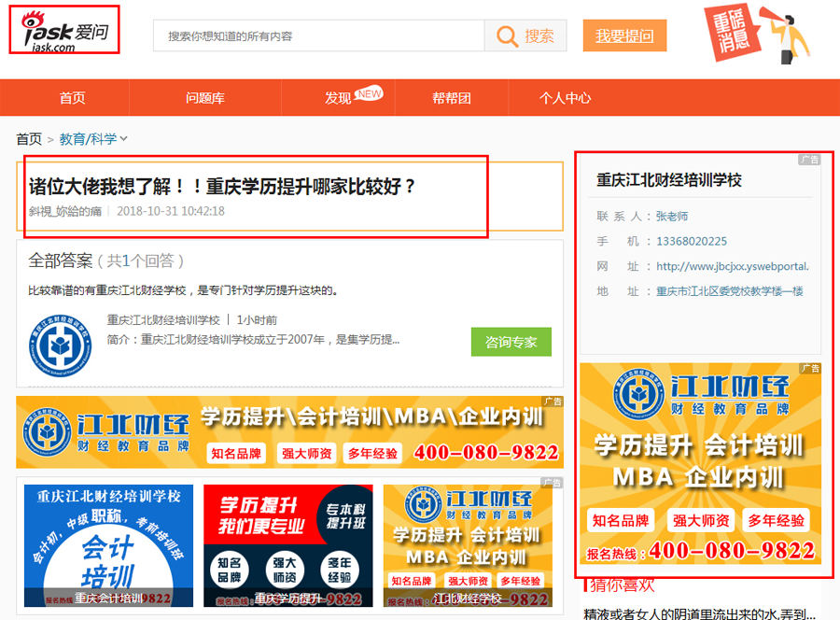This screenshot has height=620, width=840.
Task: Click the search box placeholder field
Action: click(x=319, y=35)
